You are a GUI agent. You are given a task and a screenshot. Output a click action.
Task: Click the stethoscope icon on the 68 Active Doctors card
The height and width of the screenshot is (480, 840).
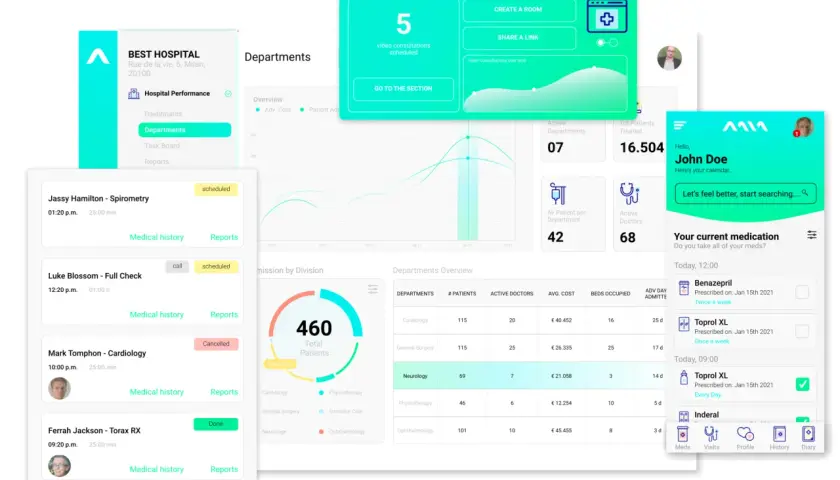[629, 193]
